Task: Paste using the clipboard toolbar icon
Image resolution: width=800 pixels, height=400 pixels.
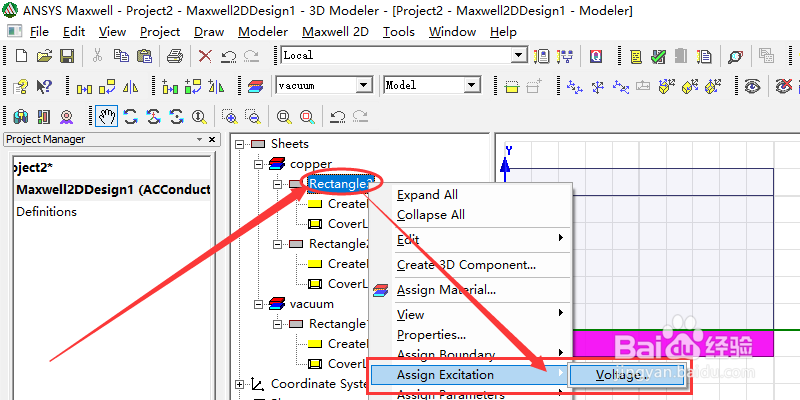Action: pyautogui.click(x=144, y=56)
